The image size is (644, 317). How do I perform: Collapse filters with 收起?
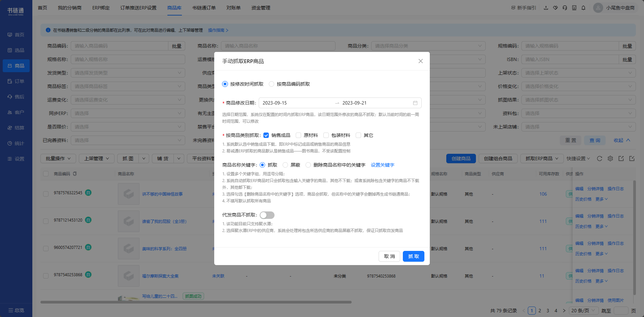coord(622,140)
